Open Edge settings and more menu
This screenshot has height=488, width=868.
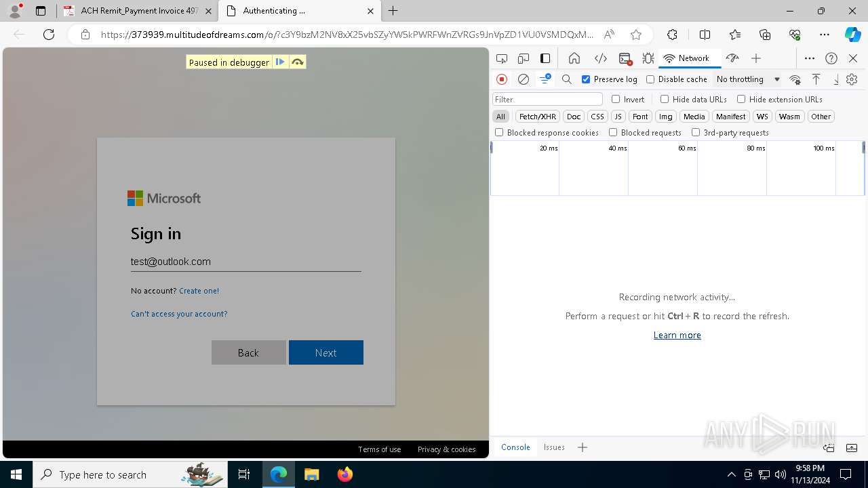(825, 35)
